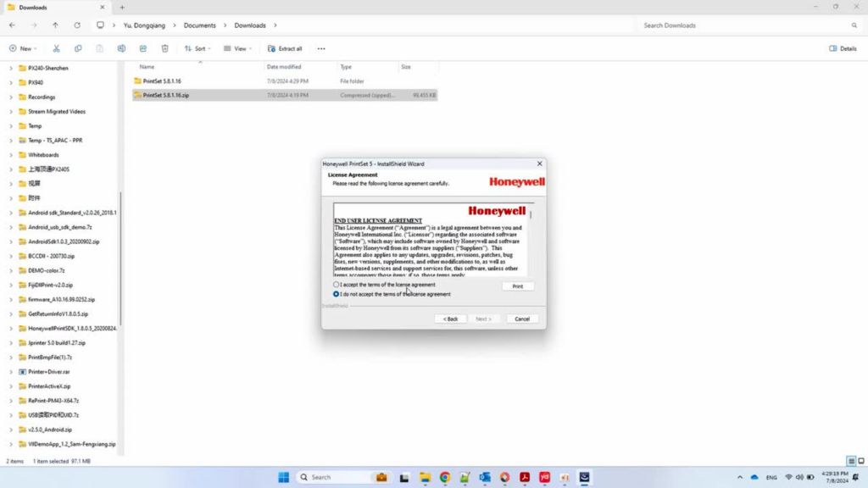Expand the Stream Migrated Videos chevron
868x488 pixels.
tap(11, 111)
